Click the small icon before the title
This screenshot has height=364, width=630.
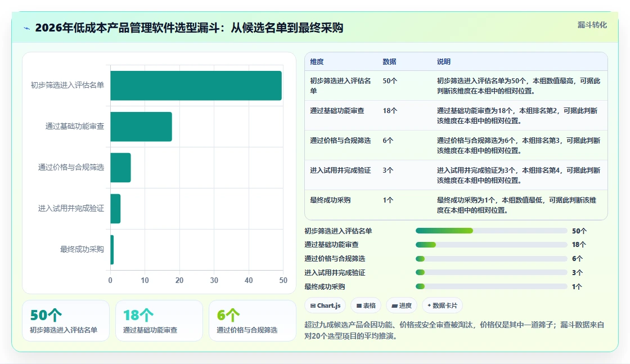(26, 28)
